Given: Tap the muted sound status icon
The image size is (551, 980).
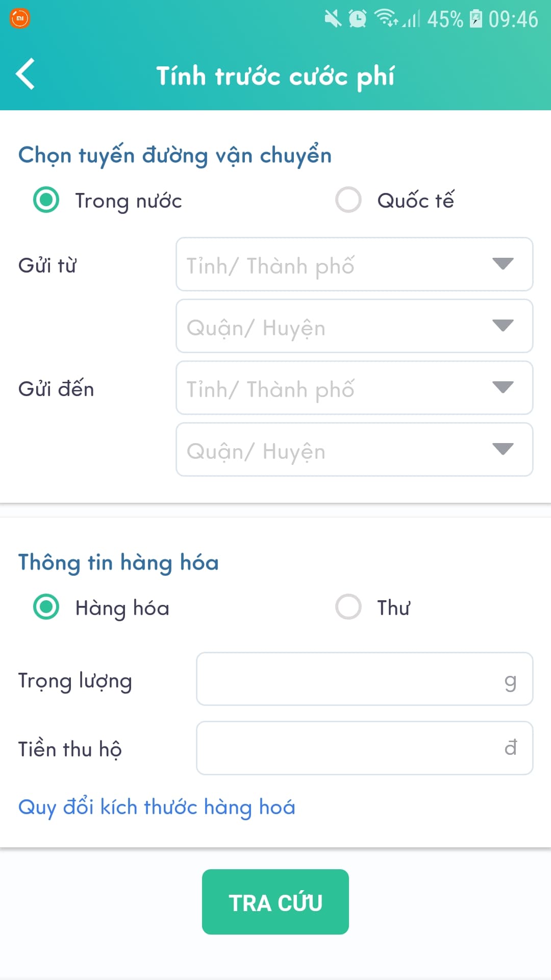Looking at the screenshot, I should tap(333, 19).
